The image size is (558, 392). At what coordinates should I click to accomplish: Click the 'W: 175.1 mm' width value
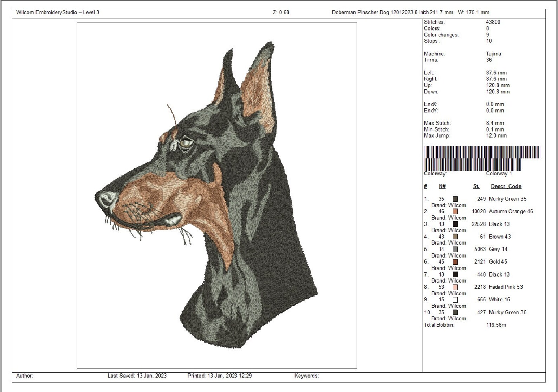(474, 12)
